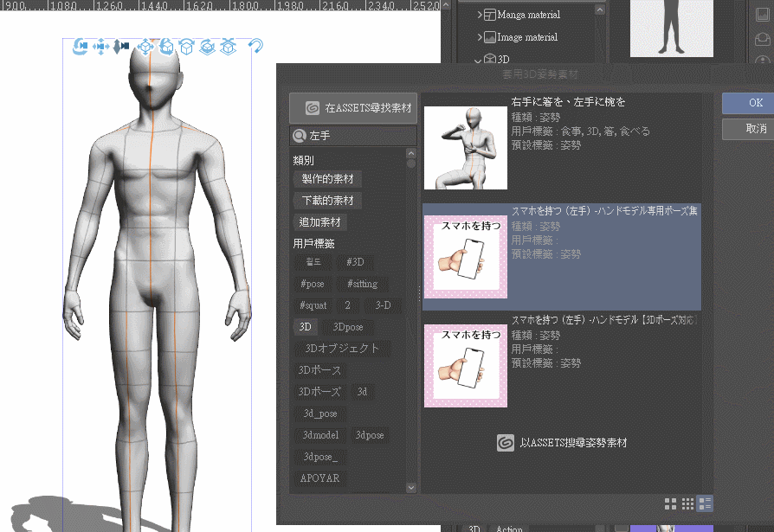This screenshot has height=532, width=774.
Task: Select the pan camera manipulator icon
Action: [100, 47]
